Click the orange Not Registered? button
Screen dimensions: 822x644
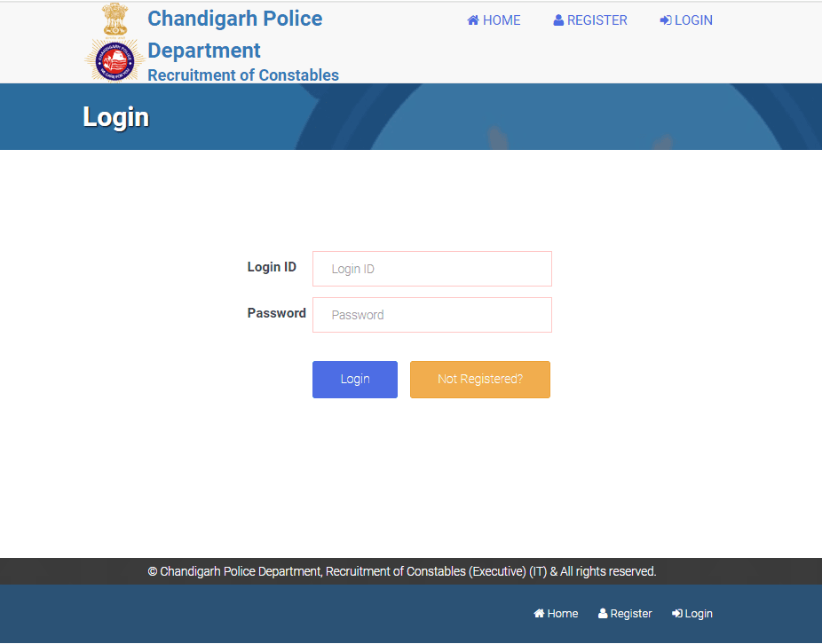tap(480, 380)
